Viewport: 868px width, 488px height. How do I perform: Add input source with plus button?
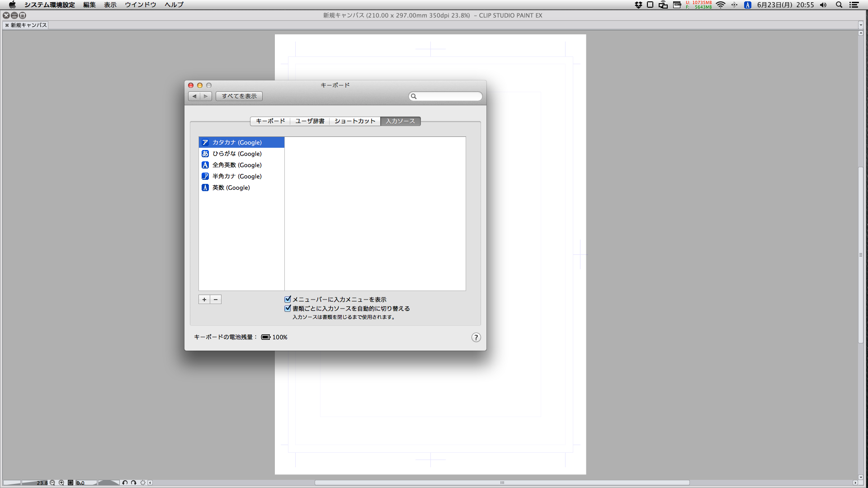pos(204,300)
